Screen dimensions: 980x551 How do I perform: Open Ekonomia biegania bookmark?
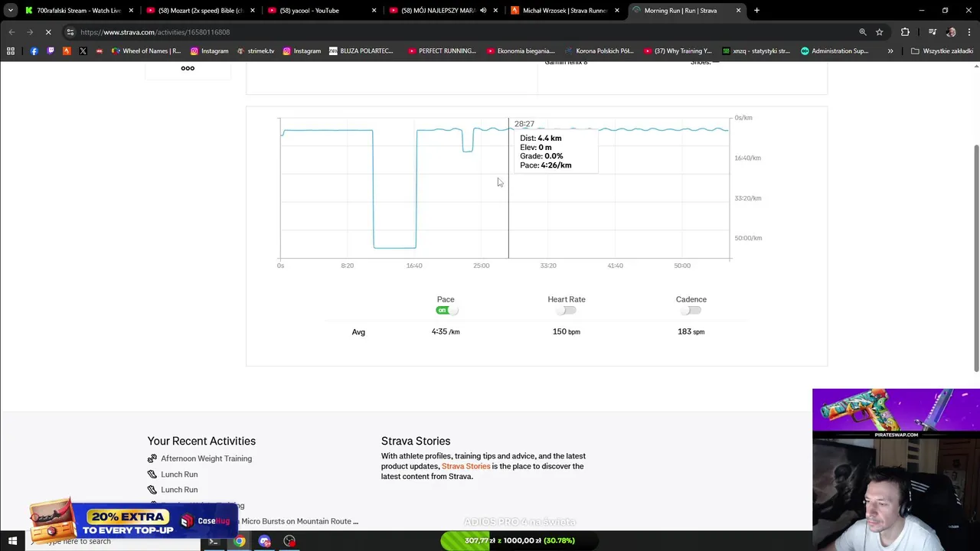tap(520, 51)
